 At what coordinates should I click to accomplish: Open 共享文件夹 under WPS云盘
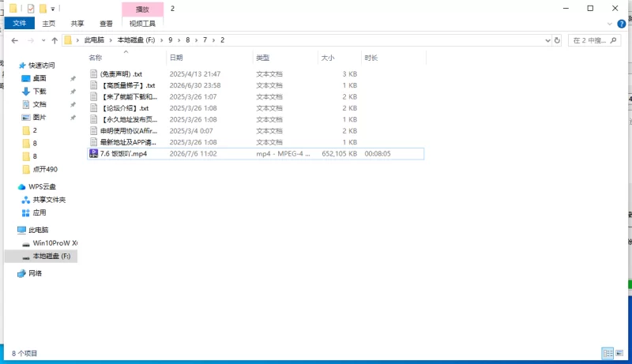[49, 200]
